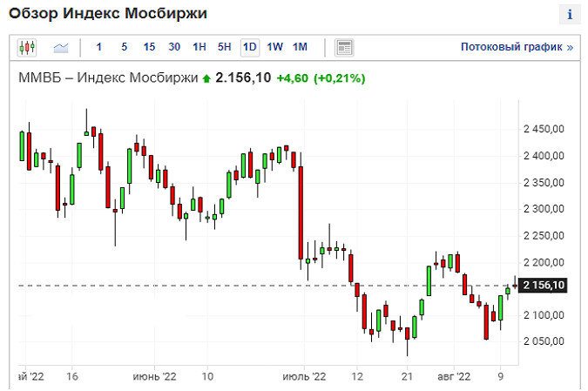Image resolution: width=588 pixels, height=391 pixels.
Task: Click the Обзор Индекс Мосбиржи heading
Action: 114,16
